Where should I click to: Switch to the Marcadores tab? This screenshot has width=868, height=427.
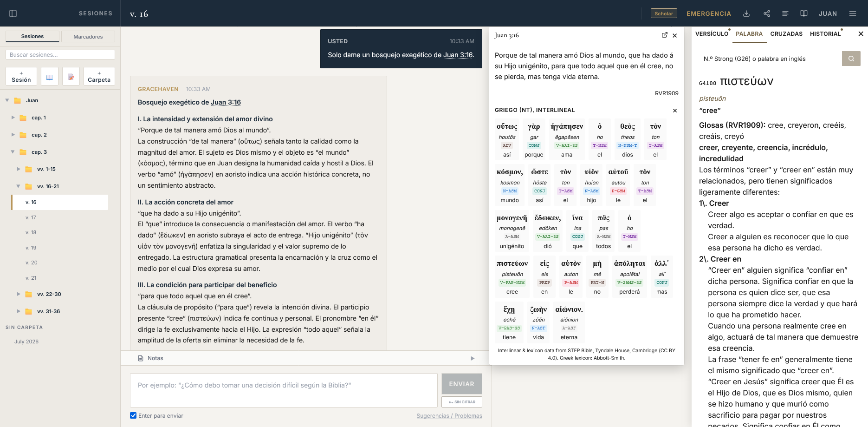click(x=88, y=37)
